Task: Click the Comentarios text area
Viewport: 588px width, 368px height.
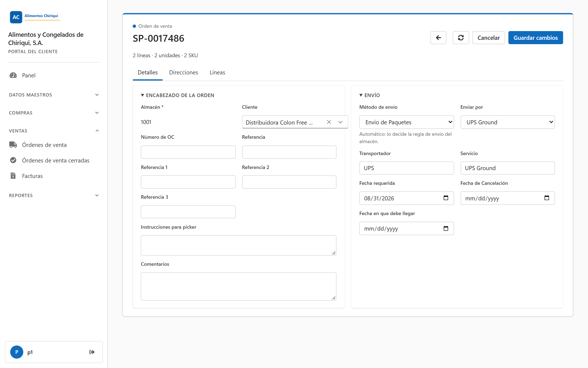Action: (238, 286)
